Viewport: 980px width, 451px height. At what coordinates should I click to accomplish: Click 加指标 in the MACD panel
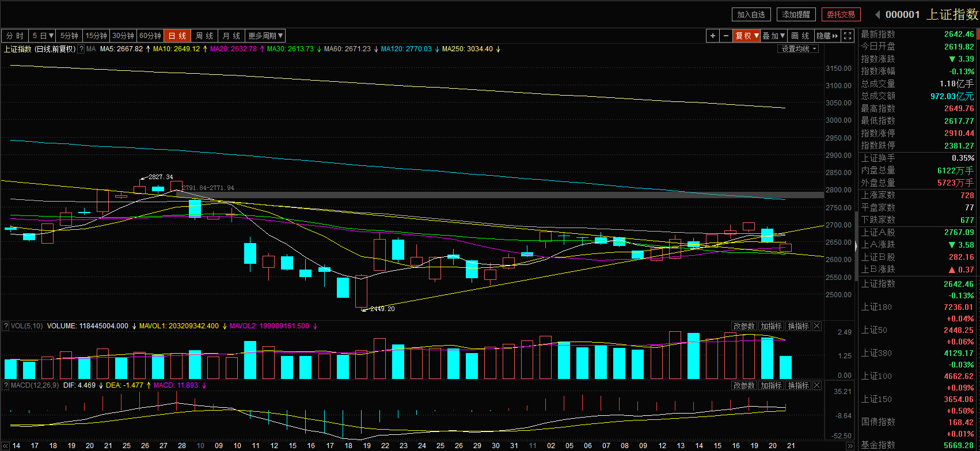771,385
